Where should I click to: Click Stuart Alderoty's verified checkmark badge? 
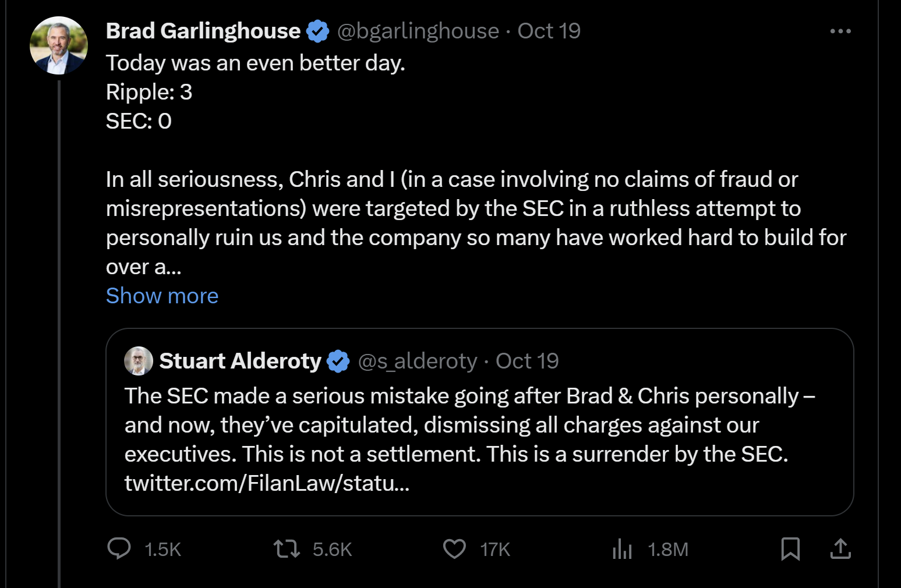click(338, 361)
